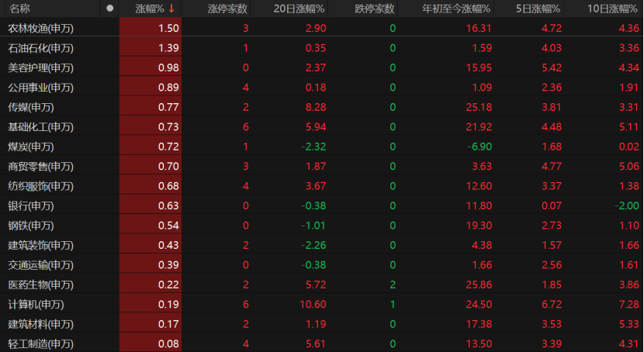Select the 农林牧渔(申万) row
Screen dimensions: 644x352
click(x=322, y=28)
